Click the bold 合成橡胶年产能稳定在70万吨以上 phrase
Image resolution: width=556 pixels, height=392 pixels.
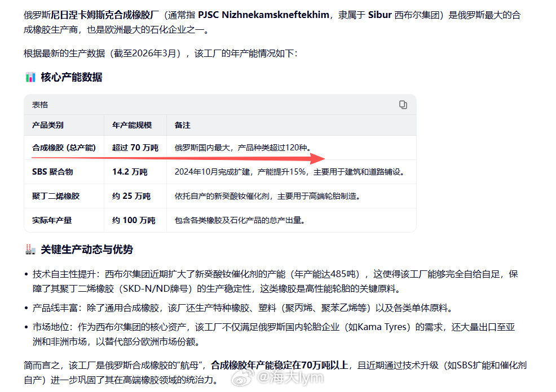[x=280, y=365]
